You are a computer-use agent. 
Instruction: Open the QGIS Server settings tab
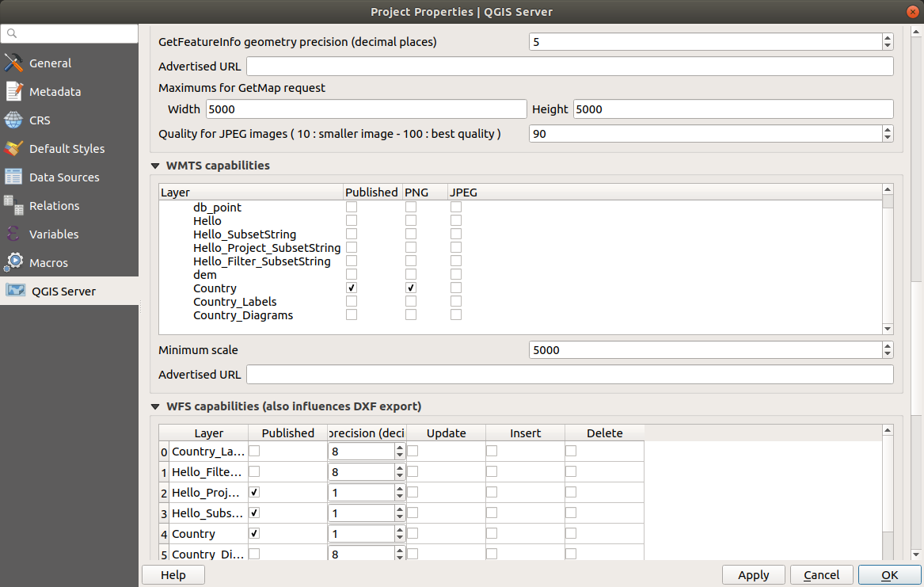[x=63, y=292]
